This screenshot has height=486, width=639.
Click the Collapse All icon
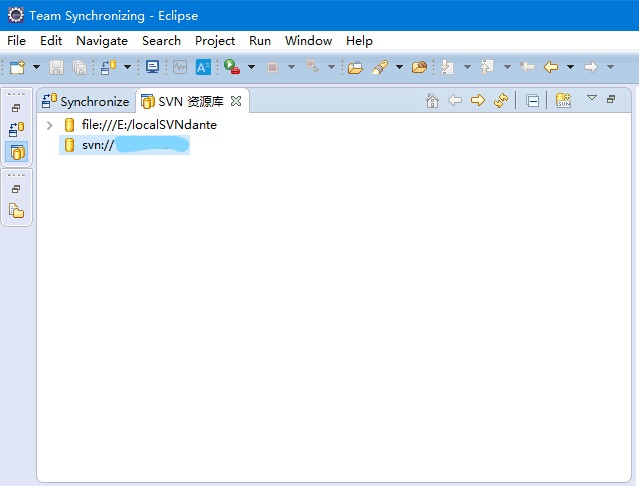532,100
